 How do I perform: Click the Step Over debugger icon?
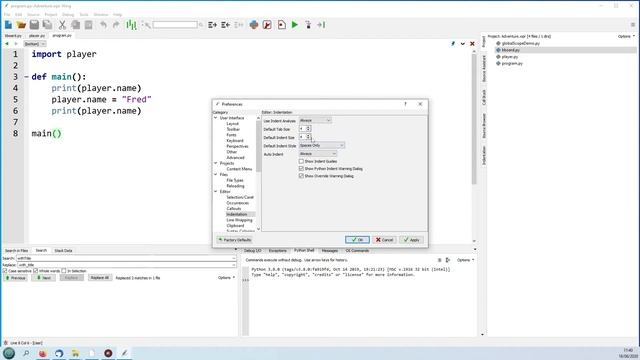[x=321, y=25]
